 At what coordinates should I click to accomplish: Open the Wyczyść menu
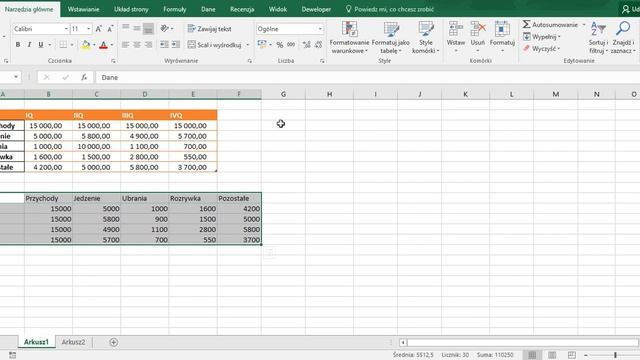[x=542, y=49]
